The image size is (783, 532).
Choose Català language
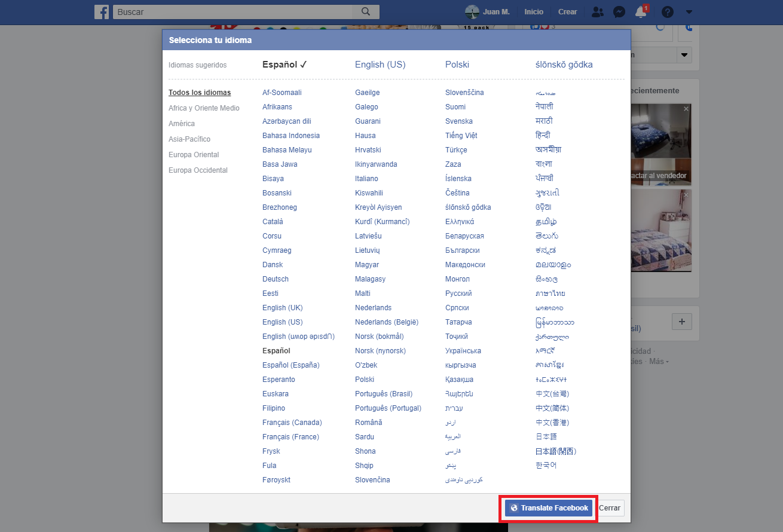click(x=273, y=222)
